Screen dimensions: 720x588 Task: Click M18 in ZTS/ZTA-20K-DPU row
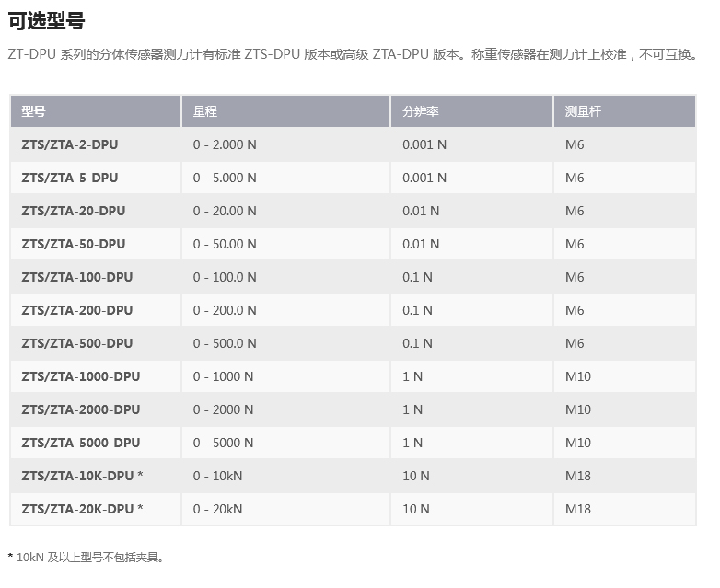(578, 509)
